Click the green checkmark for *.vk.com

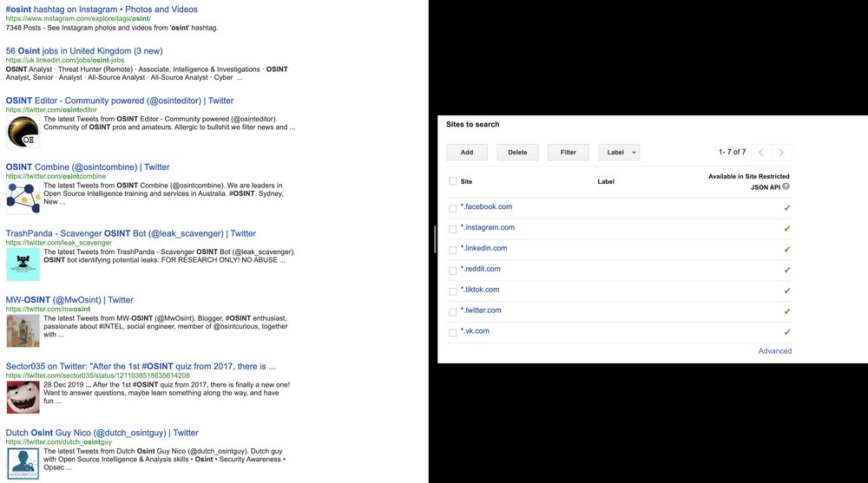(787, 332)
